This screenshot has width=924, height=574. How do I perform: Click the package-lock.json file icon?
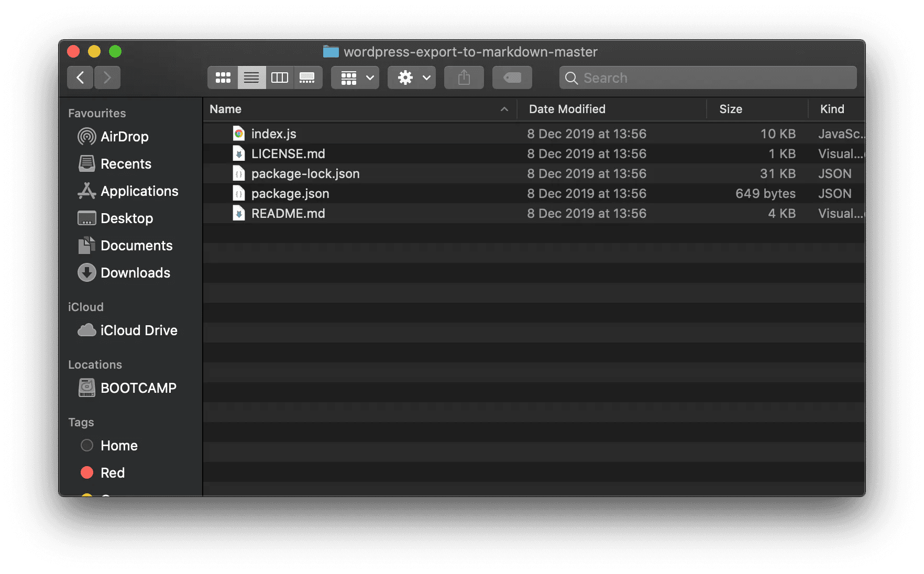239,173
